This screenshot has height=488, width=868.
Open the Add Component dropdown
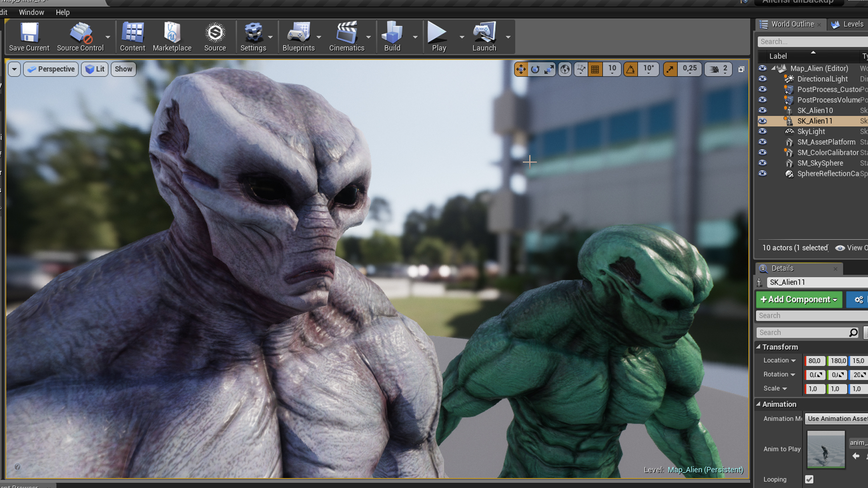pyautogui.click(x=799, y=300)
